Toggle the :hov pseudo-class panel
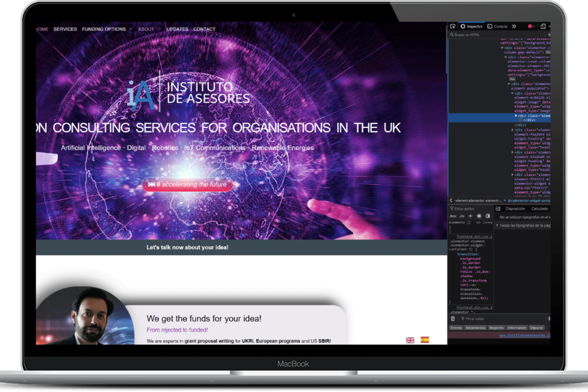The width and height of the screenshot is (588, 392). coord(453,216)
